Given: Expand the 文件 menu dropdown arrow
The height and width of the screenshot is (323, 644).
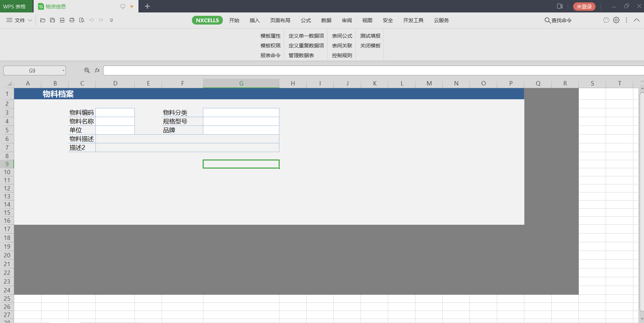Looking at the screenshot, I should (30, 20).
